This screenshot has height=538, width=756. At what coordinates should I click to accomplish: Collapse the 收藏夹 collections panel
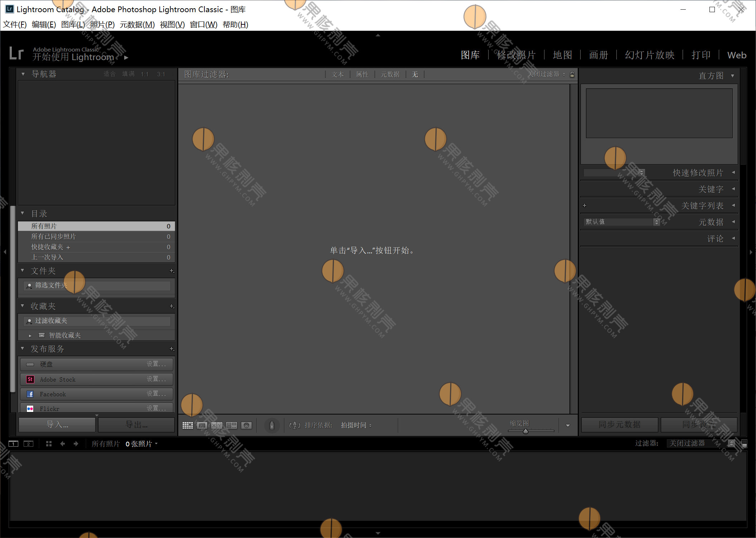click(x=23, y=306)
